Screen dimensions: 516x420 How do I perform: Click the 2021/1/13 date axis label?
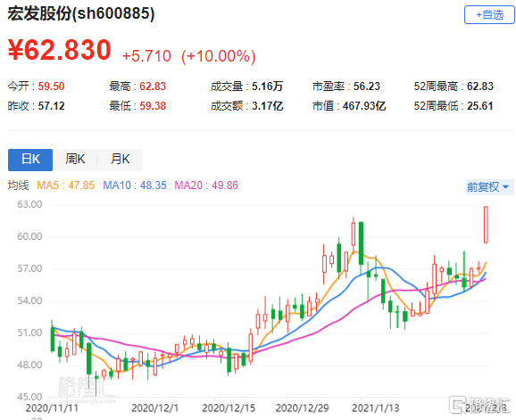coord(376,408)
